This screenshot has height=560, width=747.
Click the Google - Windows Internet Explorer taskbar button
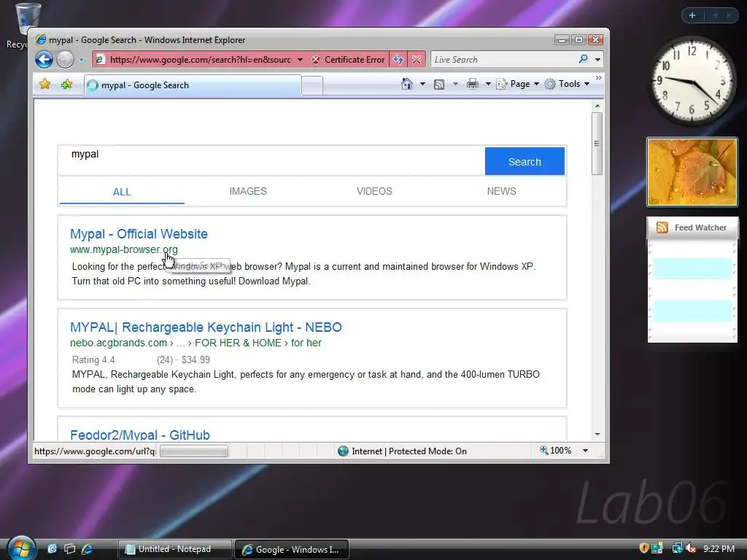(292, 549)
